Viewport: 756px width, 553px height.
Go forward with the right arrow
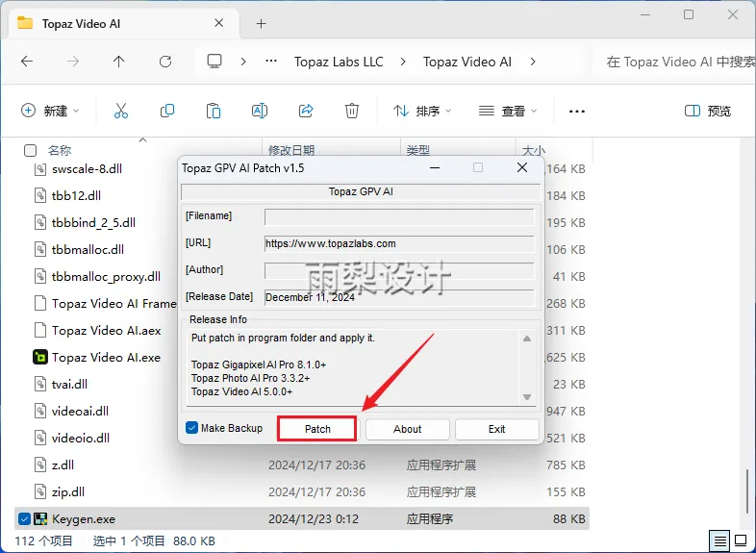point(73,62)
